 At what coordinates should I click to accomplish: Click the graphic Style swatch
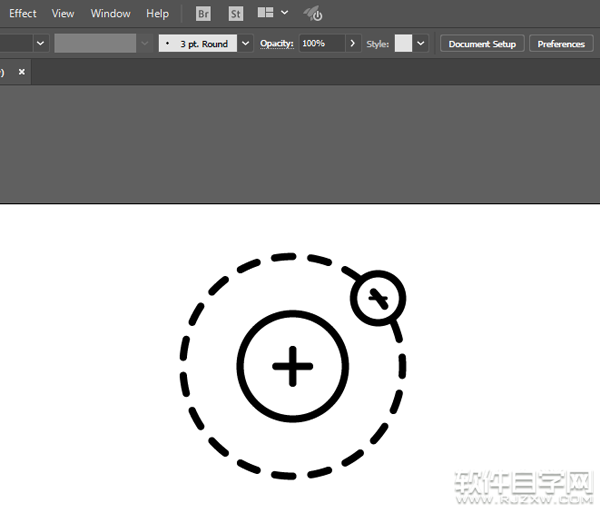[x=403, y=44]
